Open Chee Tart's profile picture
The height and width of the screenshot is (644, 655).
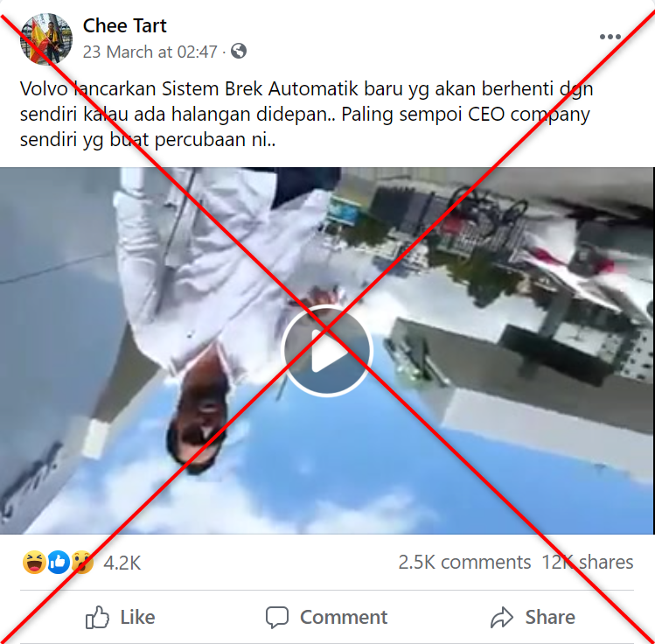[46, 38]
